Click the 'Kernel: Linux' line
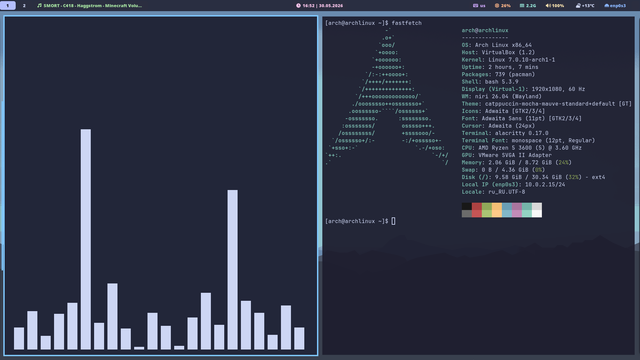Screen dimensions: 640x360 click(508, 60)
